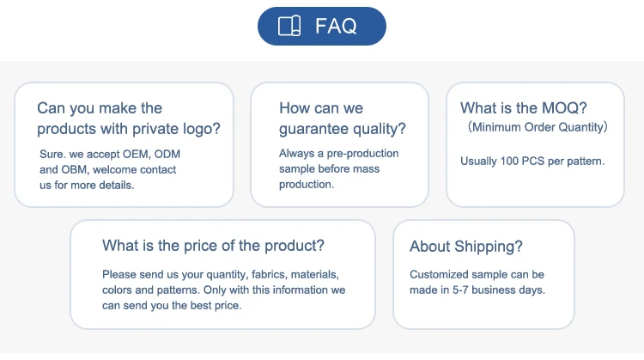
Task: Click the 'Always a pre-production' line
Action: pos(338,154)
